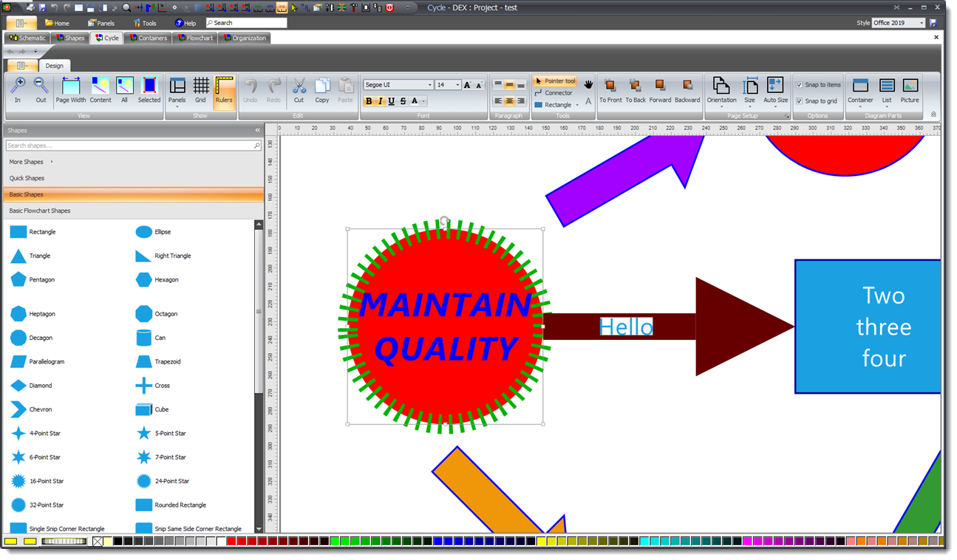Bring shape To Front

point(610,89)
